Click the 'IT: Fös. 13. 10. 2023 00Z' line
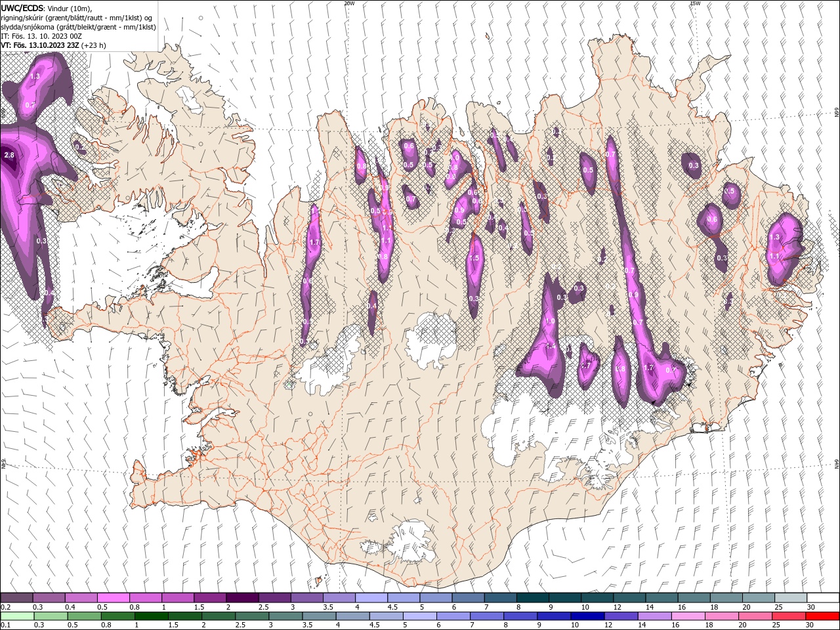 [41, 36]
